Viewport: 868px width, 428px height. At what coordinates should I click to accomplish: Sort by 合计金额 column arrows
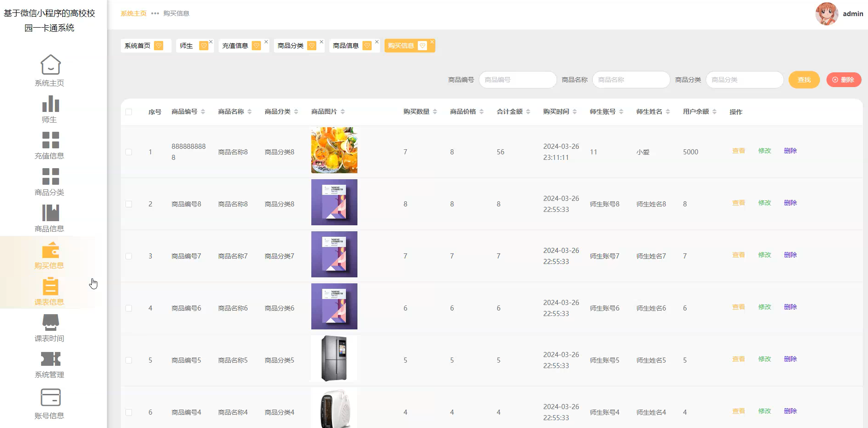pyautogui.click(x=528, y=112)
